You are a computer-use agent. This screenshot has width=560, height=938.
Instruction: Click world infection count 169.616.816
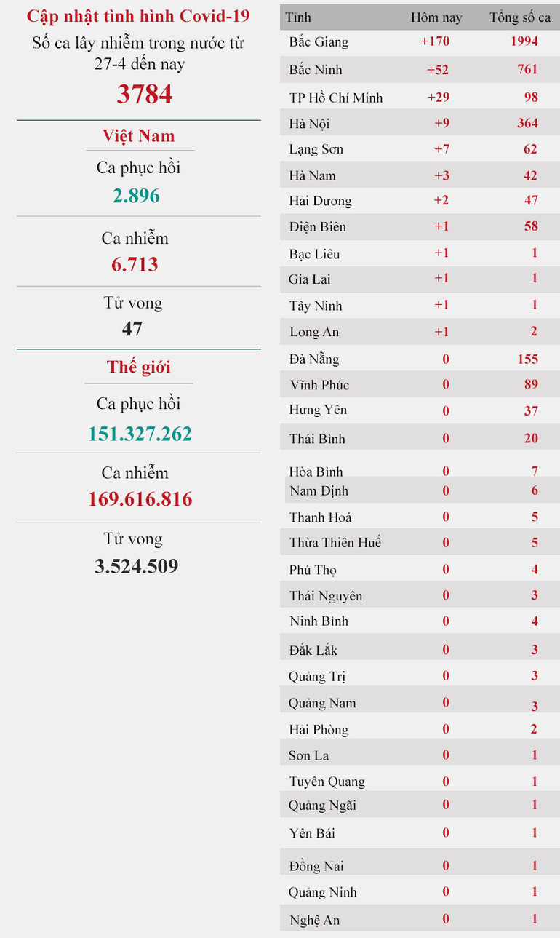140,499
